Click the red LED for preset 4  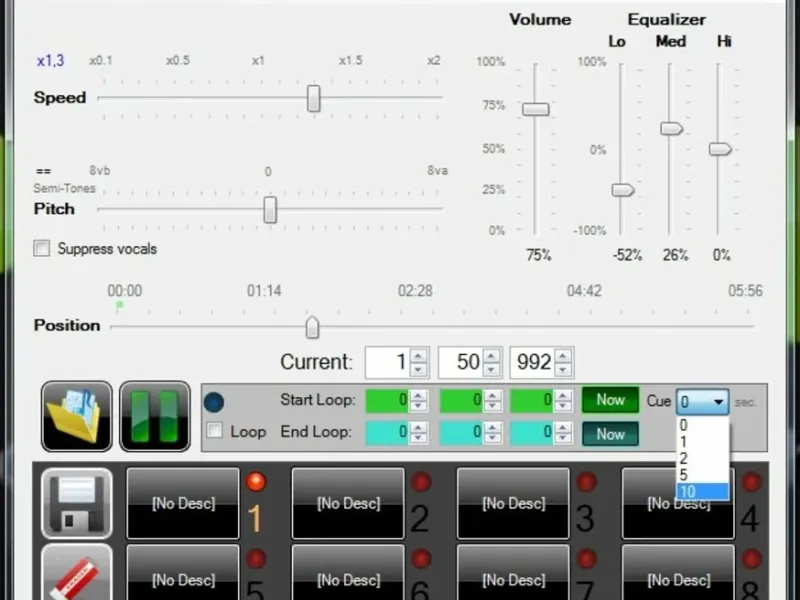tap(751, 482)
